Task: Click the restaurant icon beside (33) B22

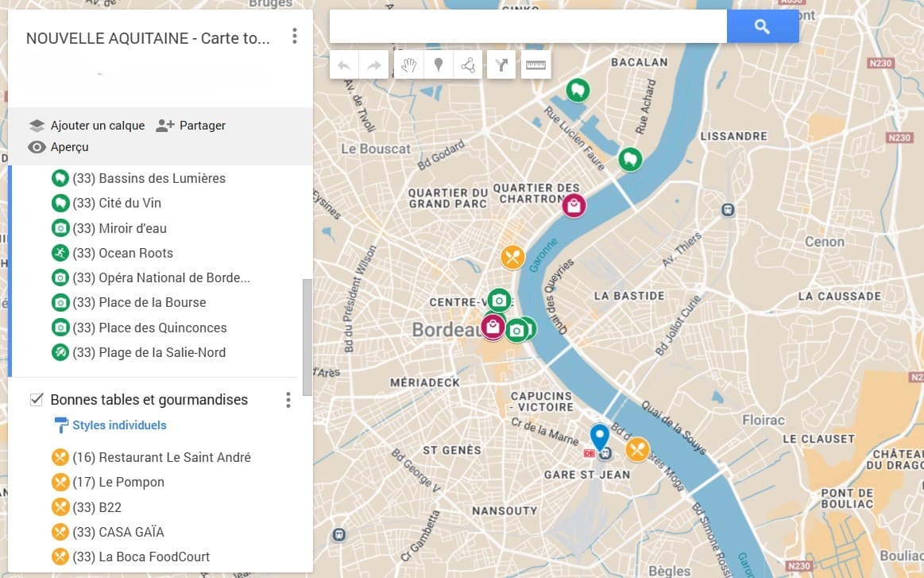Action: point(60,507)
